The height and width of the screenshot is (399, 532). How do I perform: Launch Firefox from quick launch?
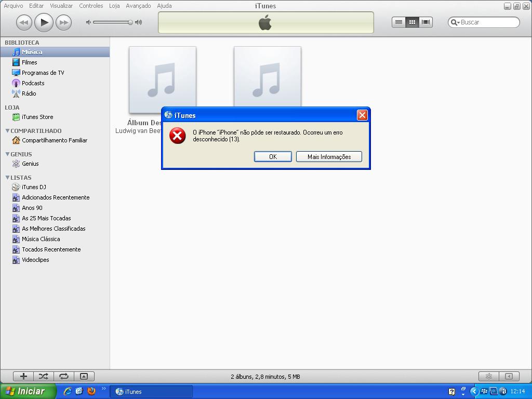pos(91,391)
